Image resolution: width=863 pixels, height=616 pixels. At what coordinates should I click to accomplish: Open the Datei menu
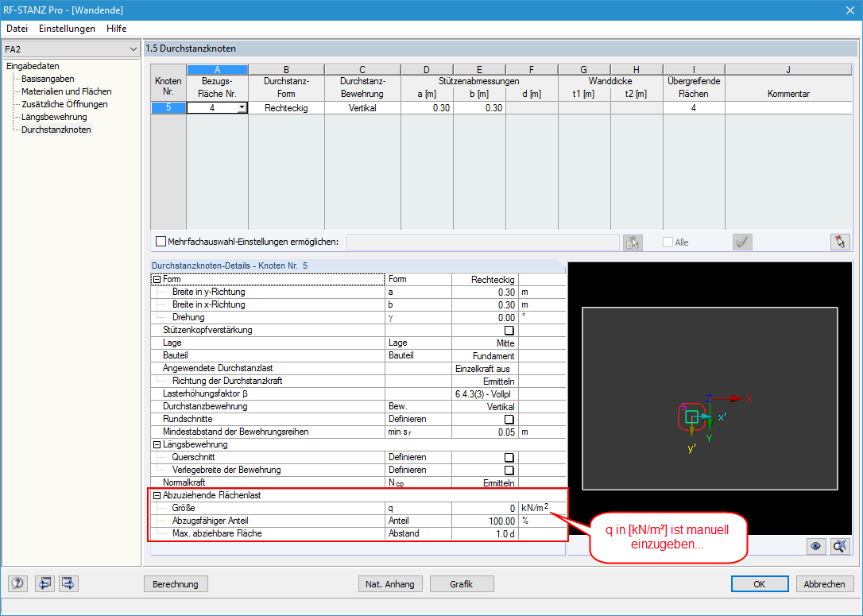[x=17, y=28]
